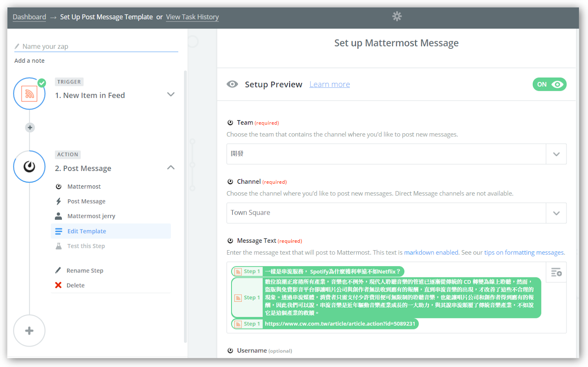Image resolution: width=588 pixels, height=367 pixels.
Task: Open tips on formatting messages link
Action: [524, 252]
